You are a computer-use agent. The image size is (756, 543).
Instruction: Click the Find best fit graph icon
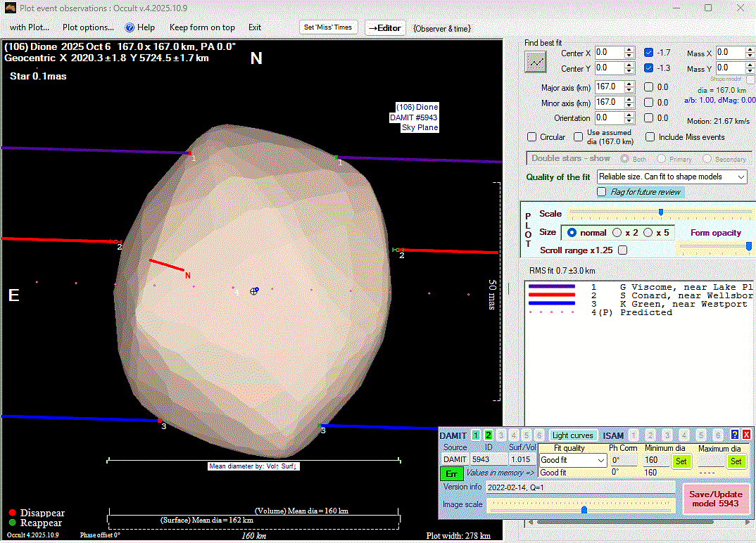coord(535,62)
